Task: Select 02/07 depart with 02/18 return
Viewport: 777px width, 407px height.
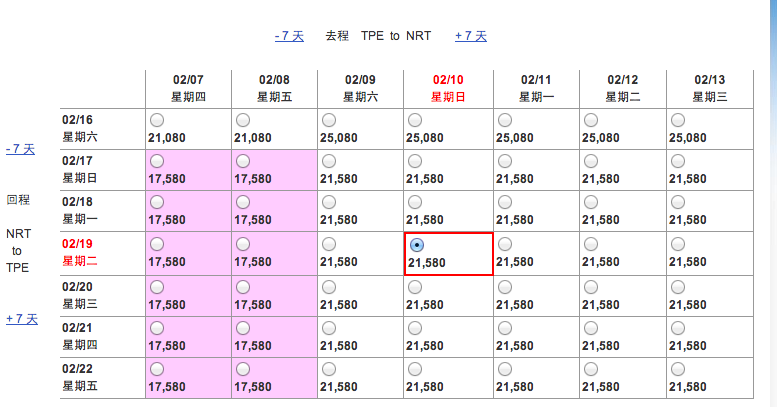Action: point(157,202)
